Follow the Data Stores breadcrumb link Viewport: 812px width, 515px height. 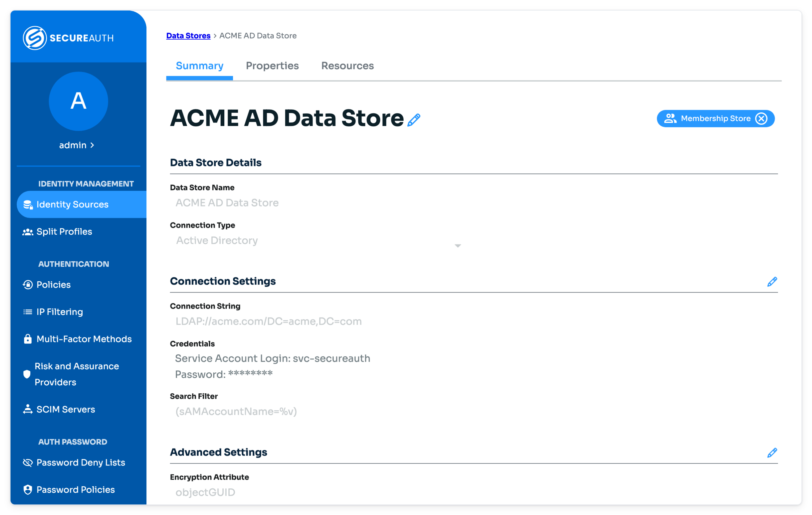pyautogui.click(x=188, y=35)
